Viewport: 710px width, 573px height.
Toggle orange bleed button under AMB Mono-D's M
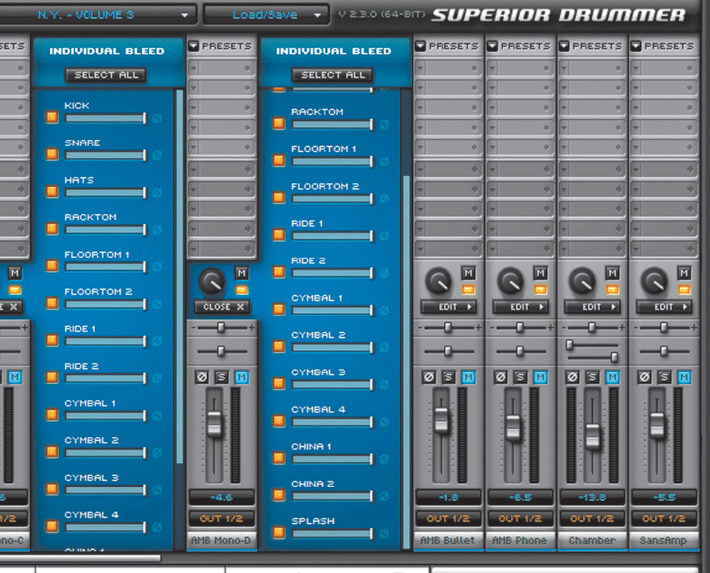[241, 290]
